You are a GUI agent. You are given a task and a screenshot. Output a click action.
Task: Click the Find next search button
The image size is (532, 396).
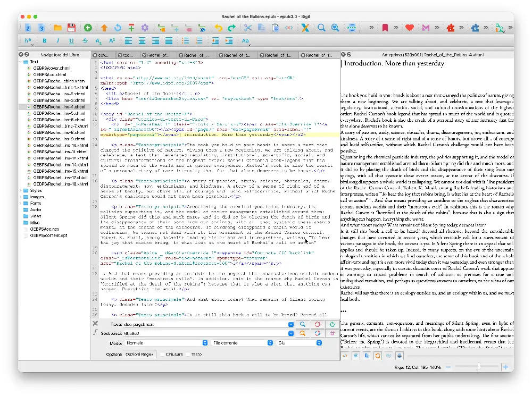click(302, 324)
